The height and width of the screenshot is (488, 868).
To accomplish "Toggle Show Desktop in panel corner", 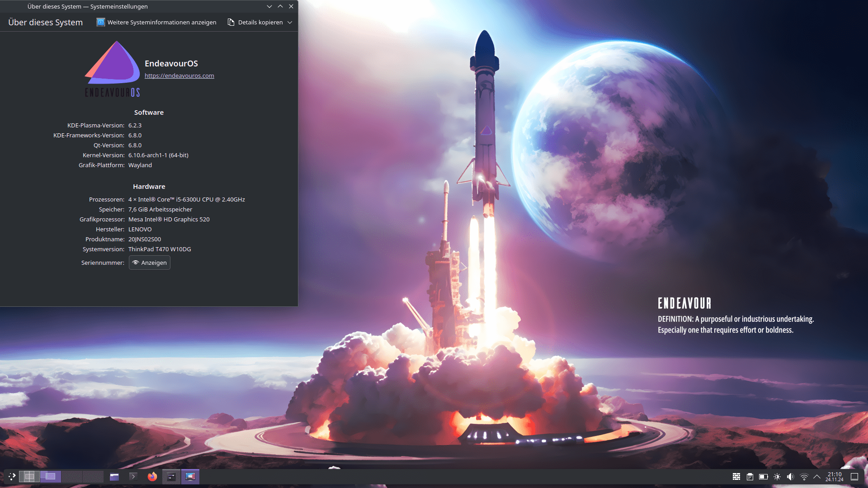I will point(854,476).
